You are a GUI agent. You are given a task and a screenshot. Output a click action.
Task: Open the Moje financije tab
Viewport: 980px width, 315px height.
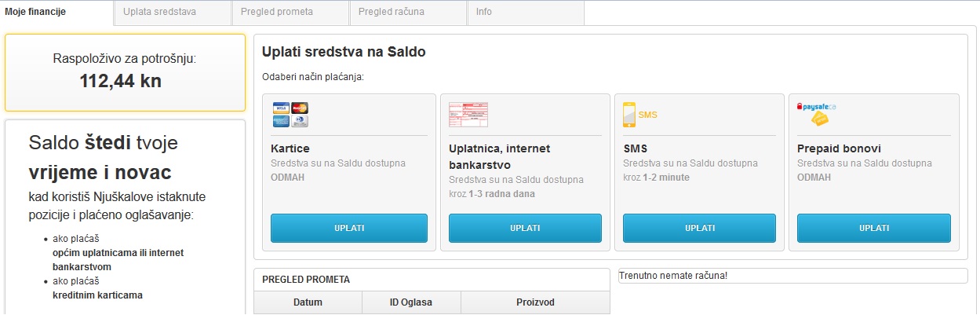(35, 13)
